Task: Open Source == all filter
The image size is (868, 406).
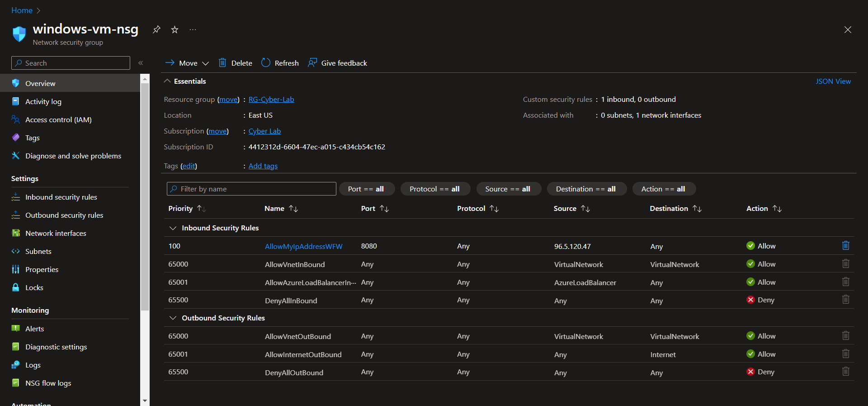Action: click(x=508, y=189)
